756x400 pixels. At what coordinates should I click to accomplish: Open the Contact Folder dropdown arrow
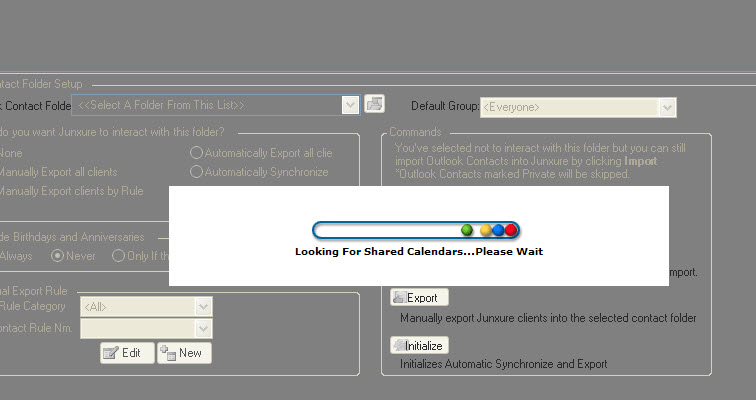point(351,105)
